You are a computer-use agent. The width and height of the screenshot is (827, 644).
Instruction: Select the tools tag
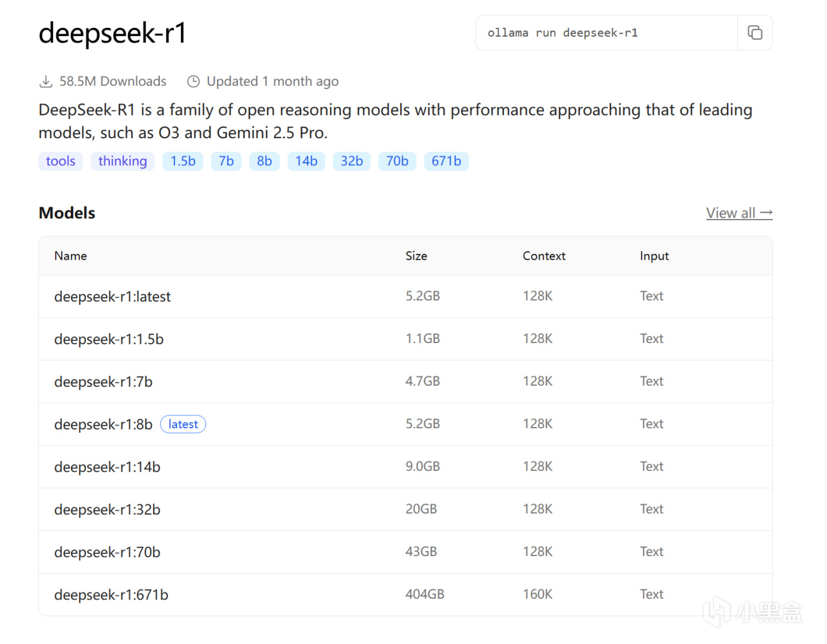click(x=61, y=161)
